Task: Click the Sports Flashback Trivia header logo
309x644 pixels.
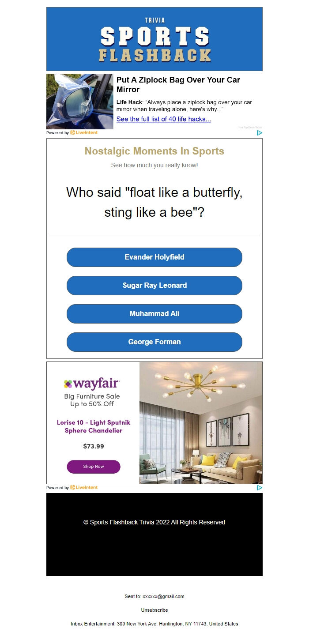Action: click(x=154, y=39)
